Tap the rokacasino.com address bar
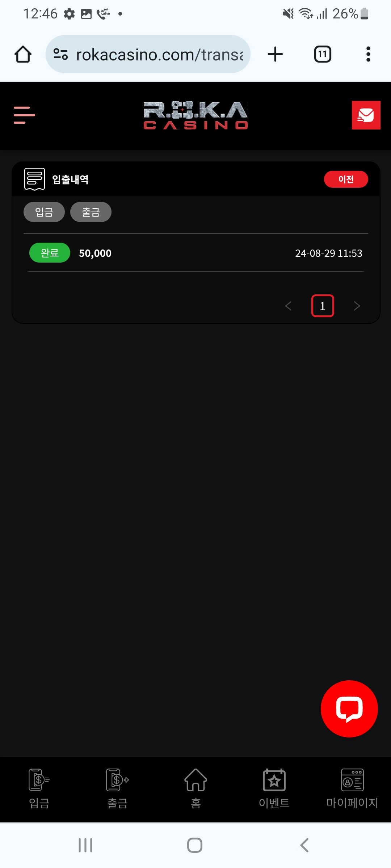Viewport: 391px width, 868px height. tap(148, 54)
